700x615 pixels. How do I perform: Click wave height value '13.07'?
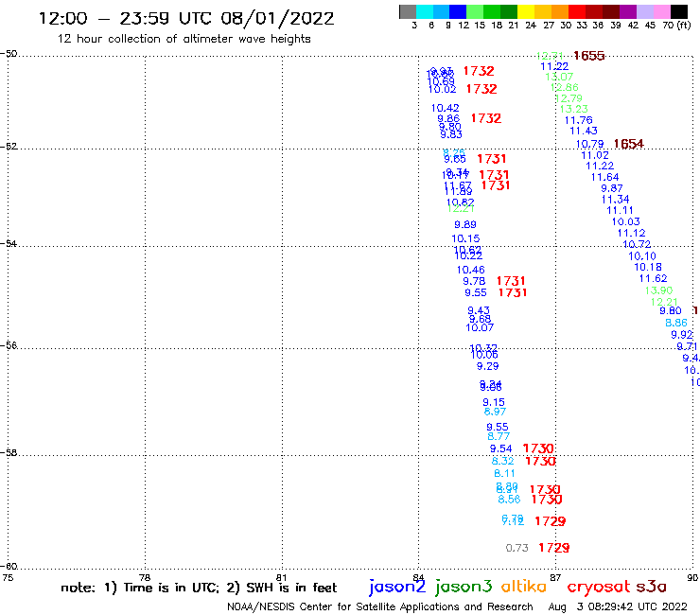559,77
